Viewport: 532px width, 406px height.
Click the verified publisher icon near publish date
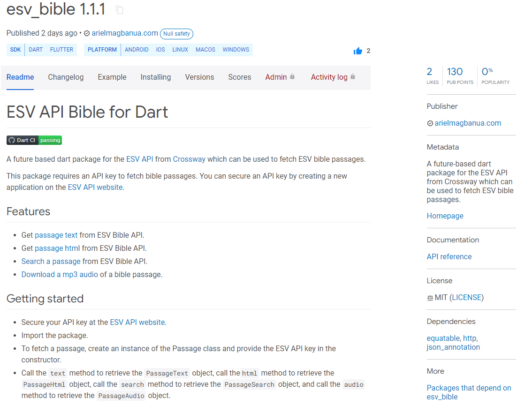[87, 33]
